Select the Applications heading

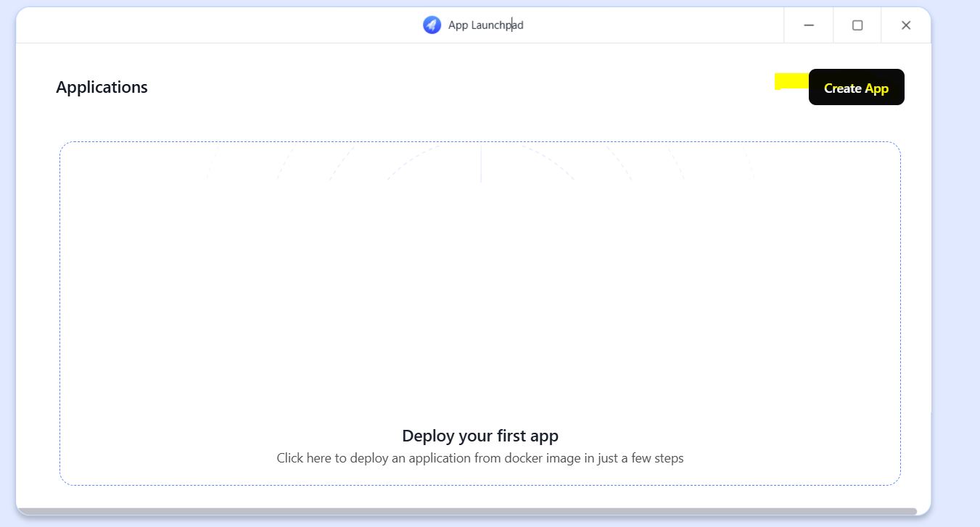[x=102, y=87]
